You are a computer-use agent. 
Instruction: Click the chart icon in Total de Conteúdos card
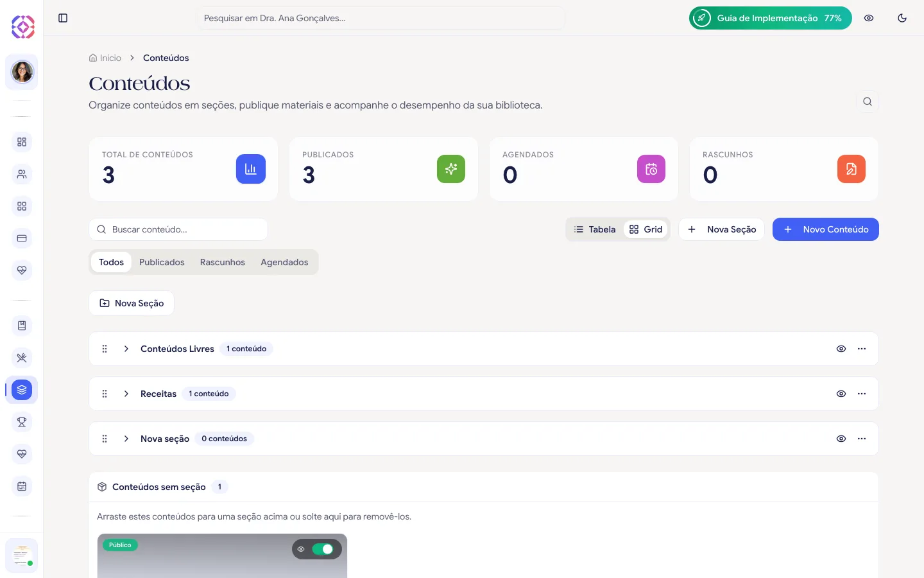[x=251, y=169]
